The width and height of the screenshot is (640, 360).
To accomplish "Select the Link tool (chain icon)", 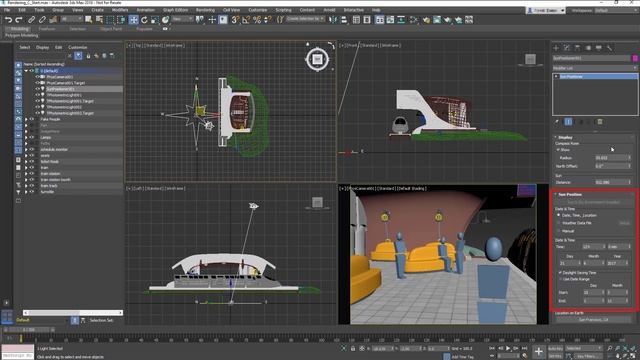I will click(31, 20).
